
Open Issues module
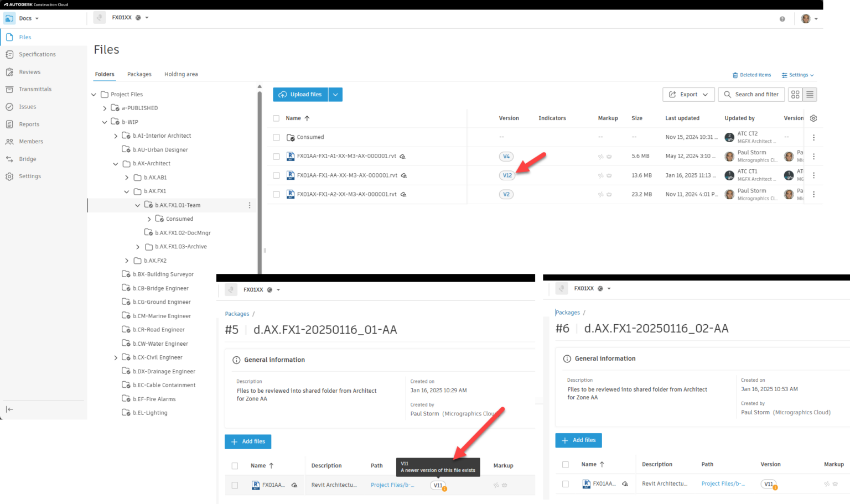point(28,107)
